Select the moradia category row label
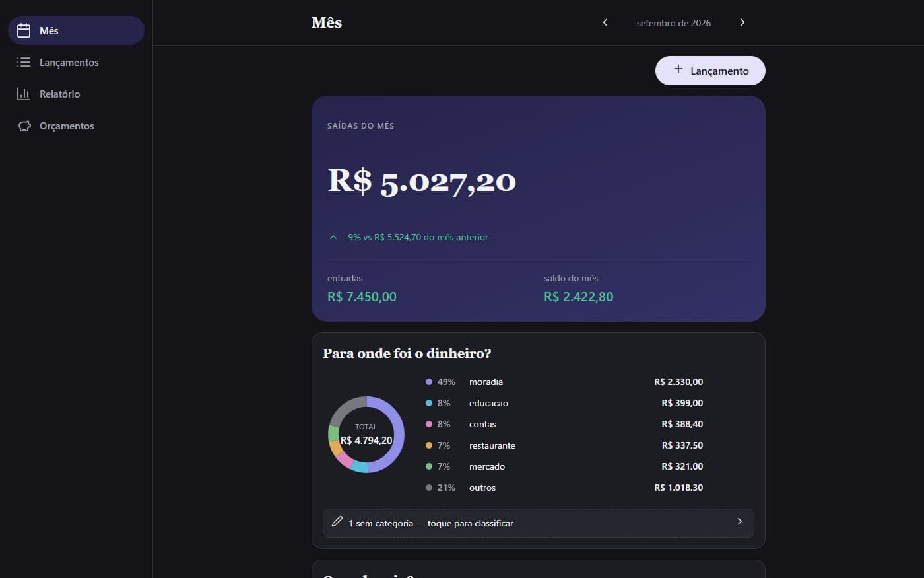The width and height of the screenshot is (924, 578). 486,382
